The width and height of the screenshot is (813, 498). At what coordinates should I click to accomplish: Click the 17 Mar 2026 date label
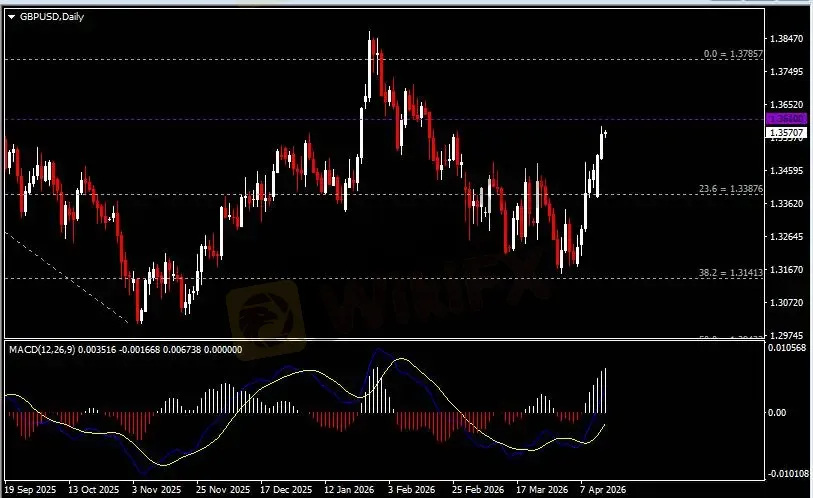point(542,490)
